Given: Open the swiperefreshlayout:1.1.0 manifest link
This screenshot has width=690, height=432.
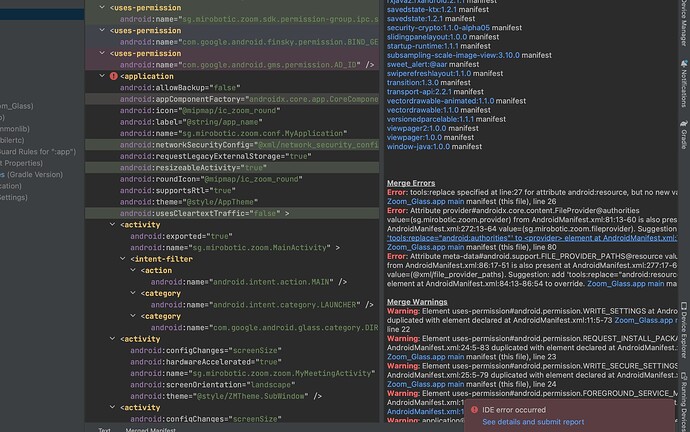Looking at the screenshot, I should click(x=429, y=73).
